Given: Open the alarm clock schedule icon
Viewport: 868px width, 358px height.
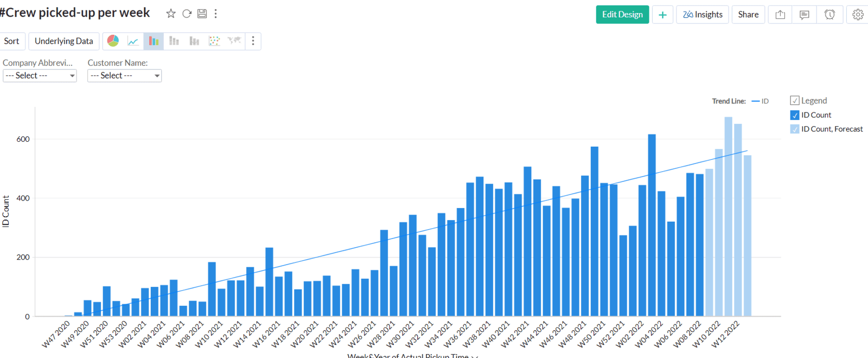Looking at the screenshot, I should coord(829,15).
